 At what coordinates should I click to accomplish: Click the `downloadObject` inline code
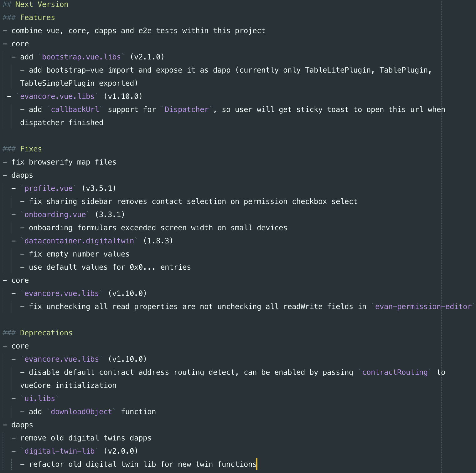pos(81,412)
